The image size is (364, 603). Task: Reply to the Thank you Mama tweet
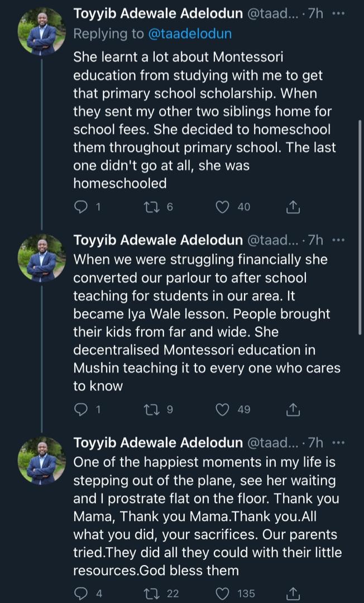click(82, 592)
